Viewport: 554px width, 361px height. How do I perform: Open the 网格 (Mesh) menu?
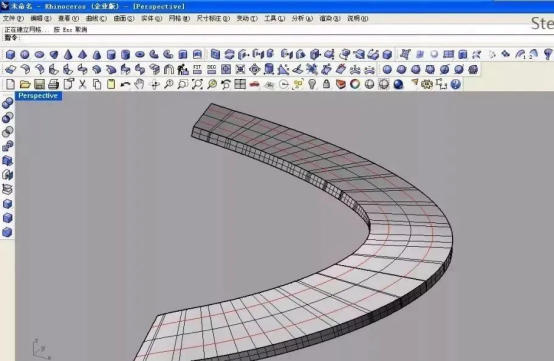[179, 18]
